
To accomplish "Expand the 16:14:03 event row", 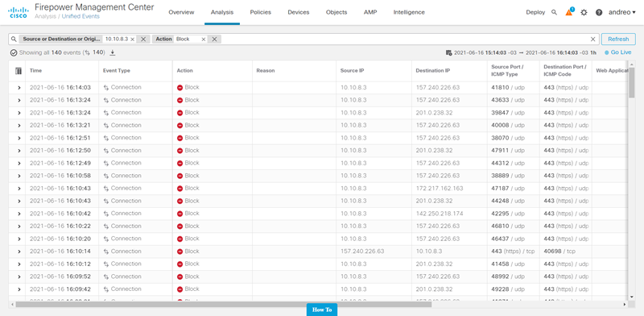I will point(19,88).
